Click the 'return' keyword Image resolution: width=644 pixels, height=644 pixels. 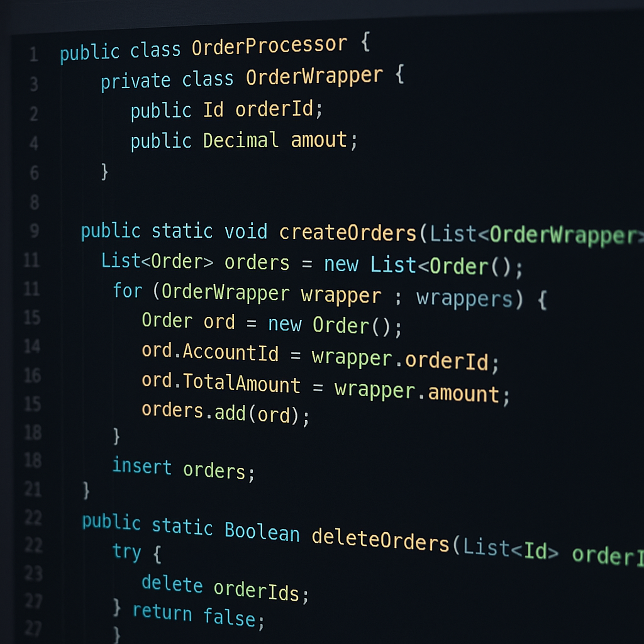[162, 613]
